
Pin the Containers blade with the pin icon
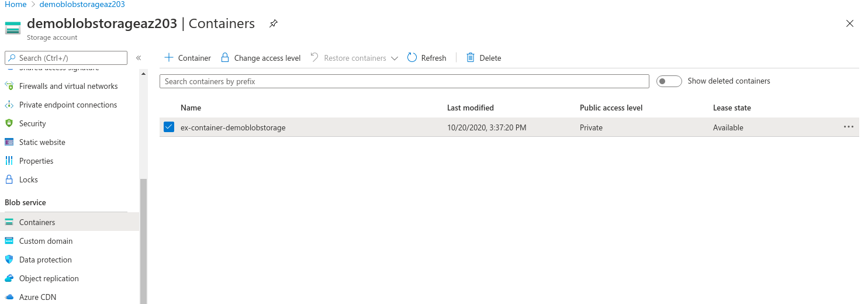tap(274, 24)
